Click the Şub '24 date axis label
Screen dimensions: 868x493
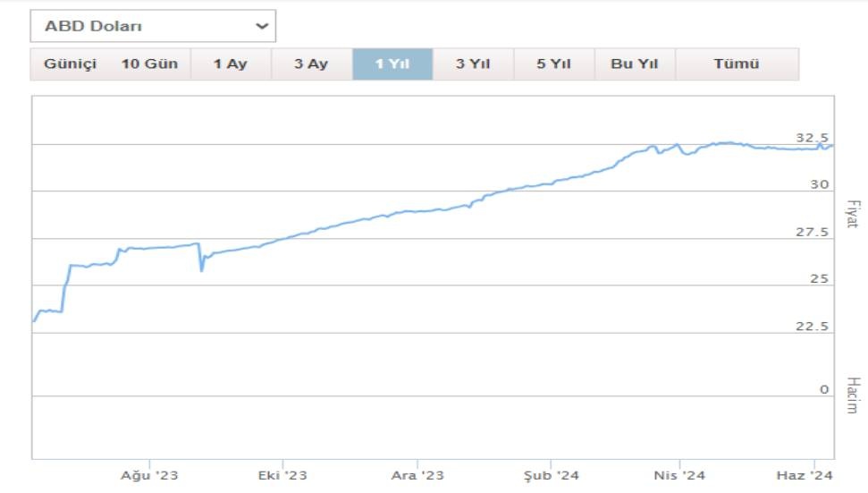coord(551,475)
